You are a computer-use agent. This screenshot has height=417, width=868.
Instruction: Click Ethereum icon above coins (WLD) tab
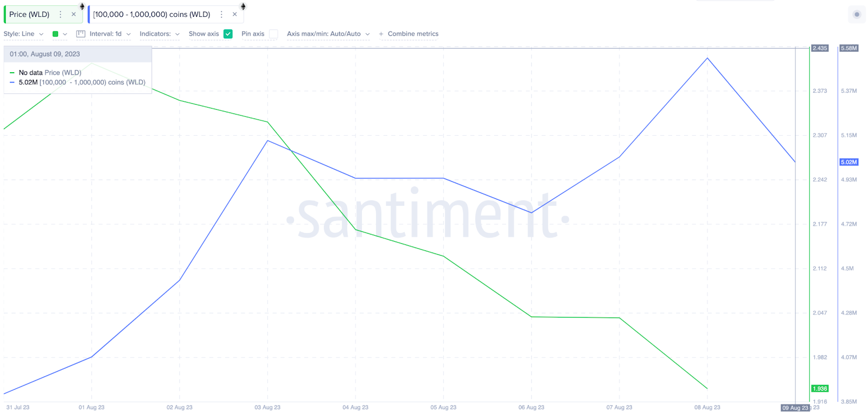244,7
